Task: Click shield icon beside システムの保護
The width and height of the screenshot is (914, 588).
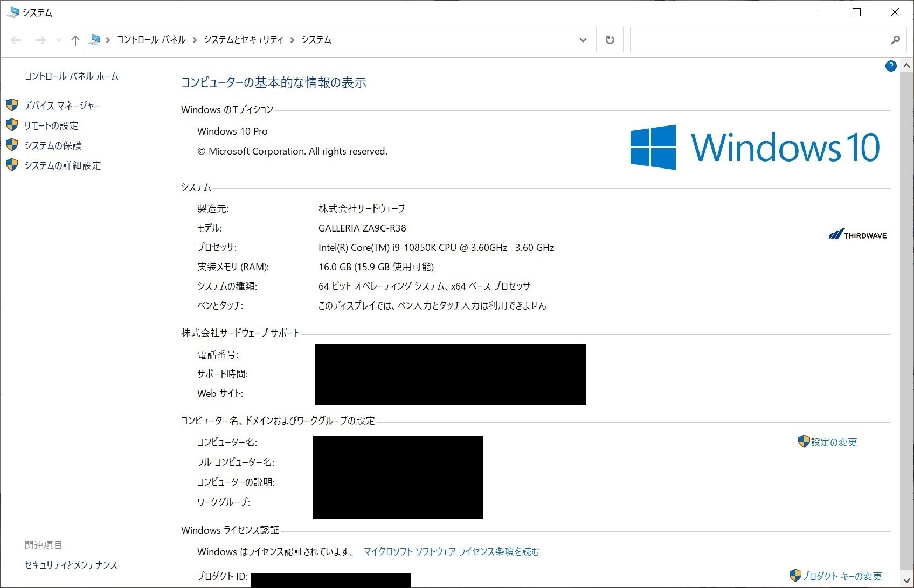Action: click(12, 145)
